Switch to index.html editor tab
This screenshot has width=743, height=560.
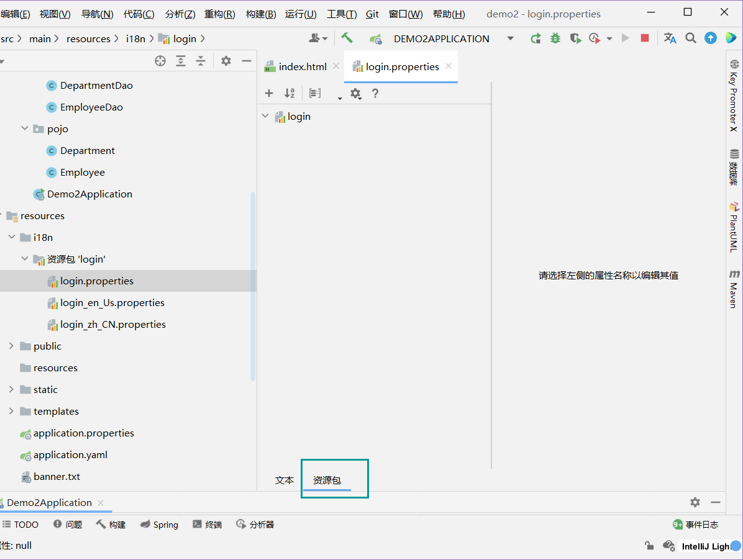coord(303,67)
